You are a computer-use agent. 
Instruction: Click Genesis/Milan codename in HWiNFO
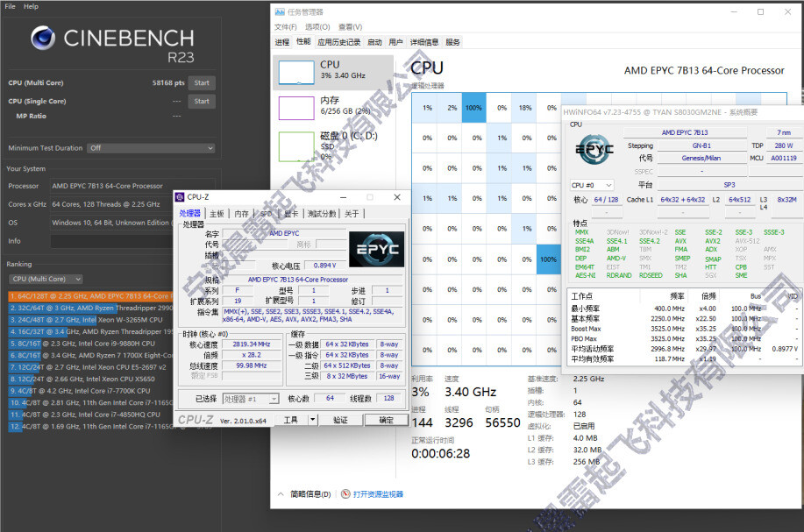701,159
